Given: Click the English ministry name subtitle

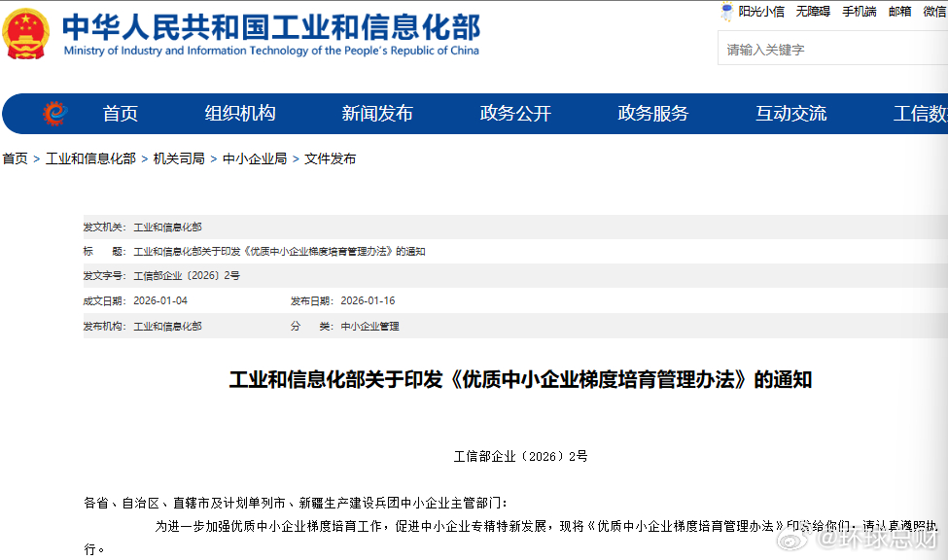Looking at the screenshot, I should (271, 51).
